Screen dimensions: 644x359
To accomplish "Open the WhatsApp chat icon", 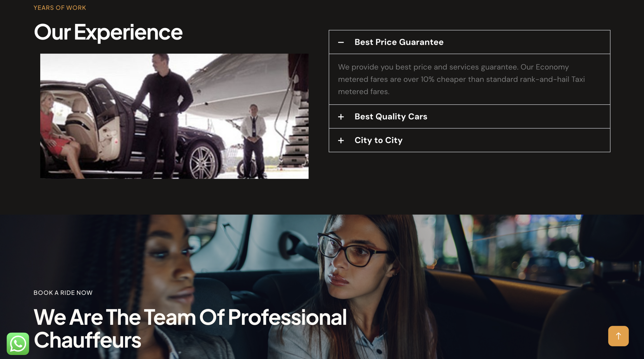I will [18, 343].
